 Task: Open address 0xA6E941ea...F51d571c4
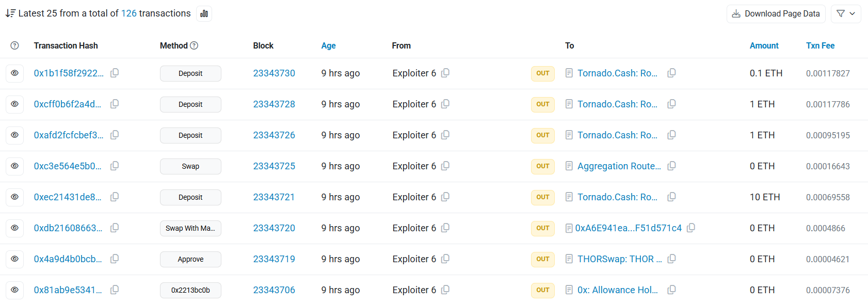pos(629,228)
